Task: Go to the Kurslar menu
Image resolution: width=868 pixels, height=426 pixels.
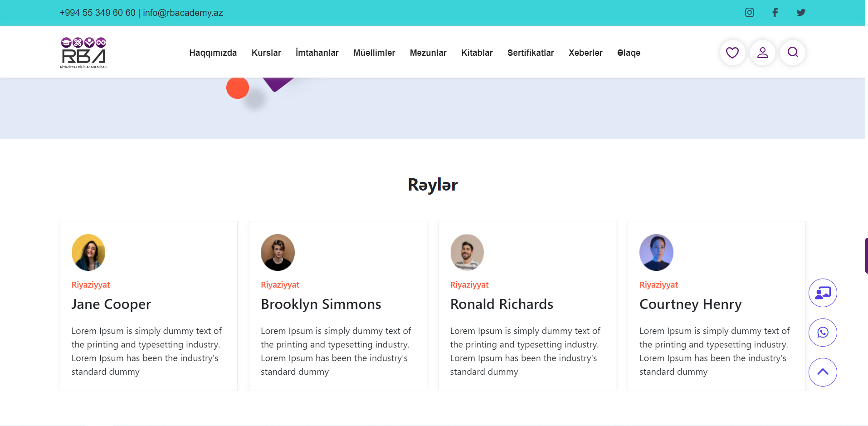Action: coord(266,53)
